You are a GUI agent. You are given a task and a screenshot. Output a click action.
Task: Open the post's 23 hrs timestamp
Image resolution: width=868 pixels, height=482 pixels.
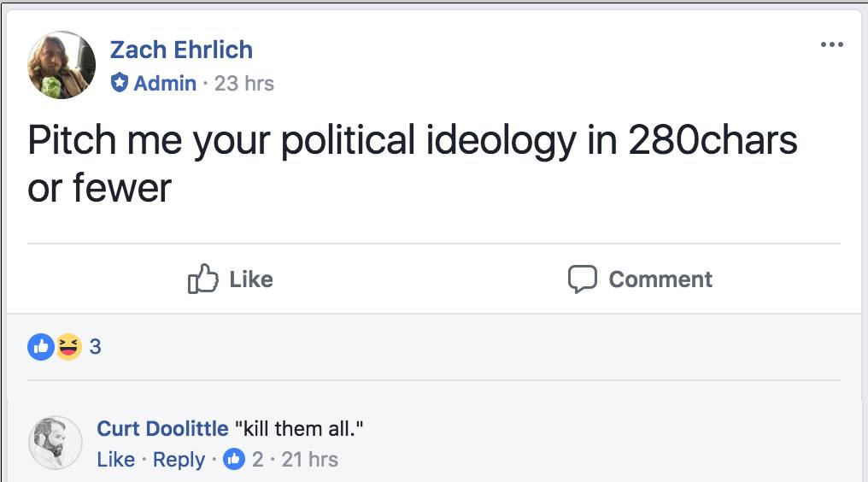244,83
